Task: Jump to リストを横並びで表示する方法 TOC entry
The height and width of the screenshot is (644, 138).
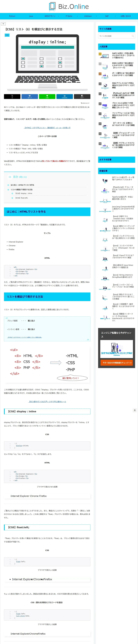Action: [x=21, y=190]
